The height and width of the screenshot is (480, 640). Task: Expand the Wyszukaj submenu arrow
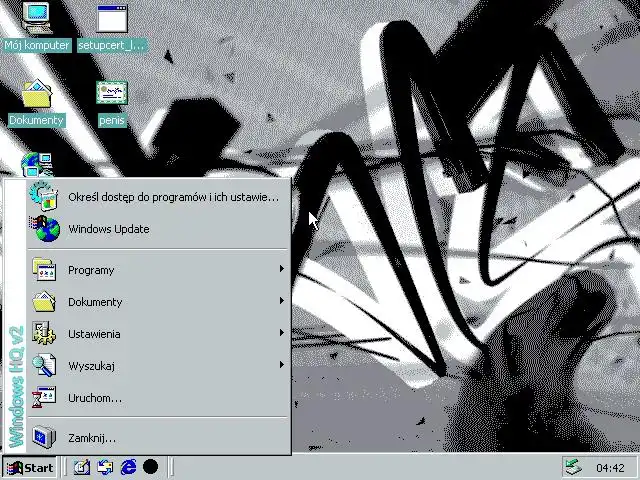(281, 364)
